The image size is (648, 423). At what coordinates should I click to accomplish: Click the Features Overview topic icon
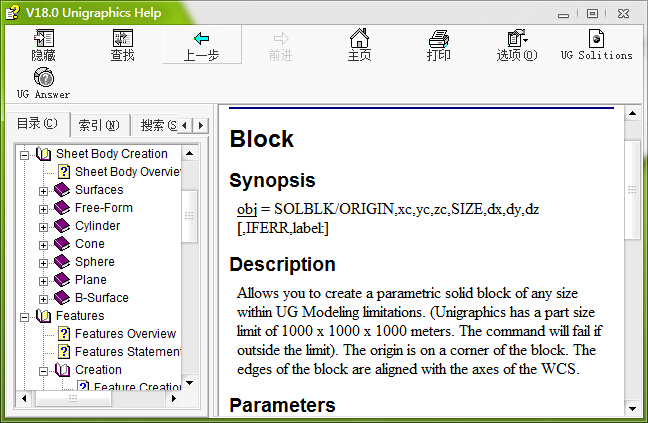64,333
